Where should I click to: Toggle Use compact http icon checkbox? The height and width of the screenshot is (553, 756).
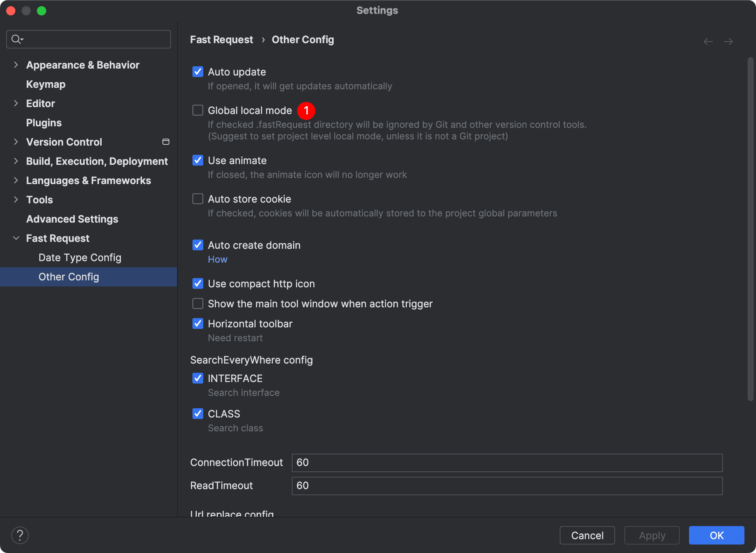point(198,284)
